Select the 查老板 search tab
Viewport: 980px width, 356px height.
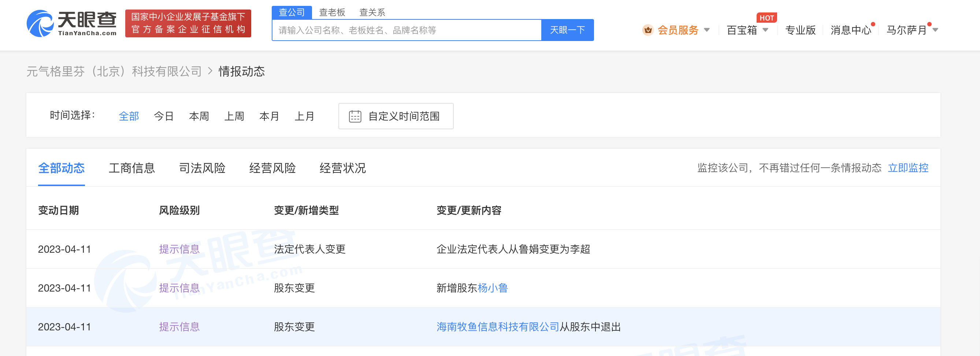(x=332, y=12)
